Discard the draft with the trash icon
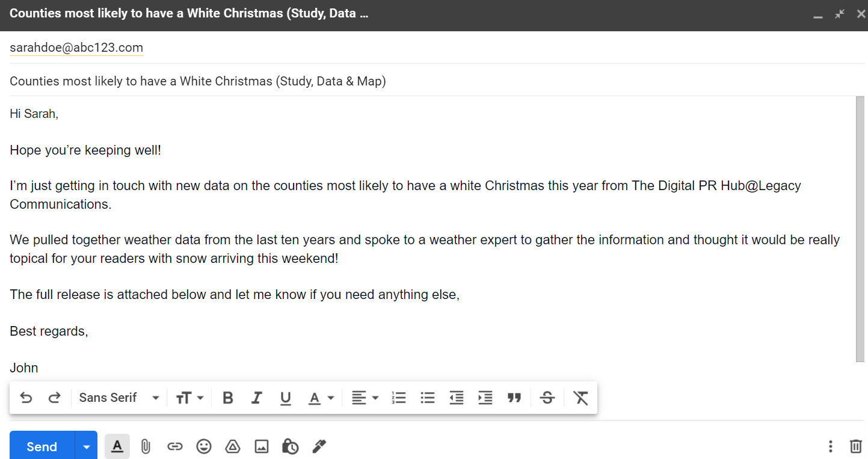 pyautogui.click(x=855, y=446)
